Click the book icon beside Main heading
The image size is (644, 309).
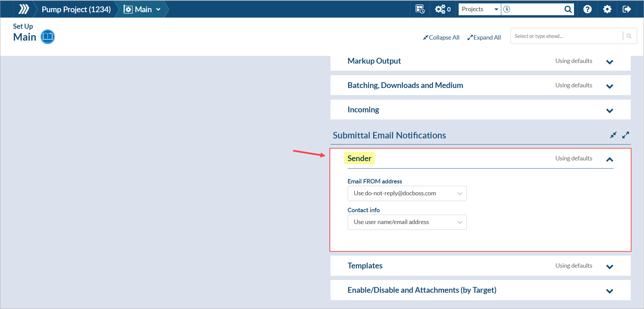[x=48, y=37]
